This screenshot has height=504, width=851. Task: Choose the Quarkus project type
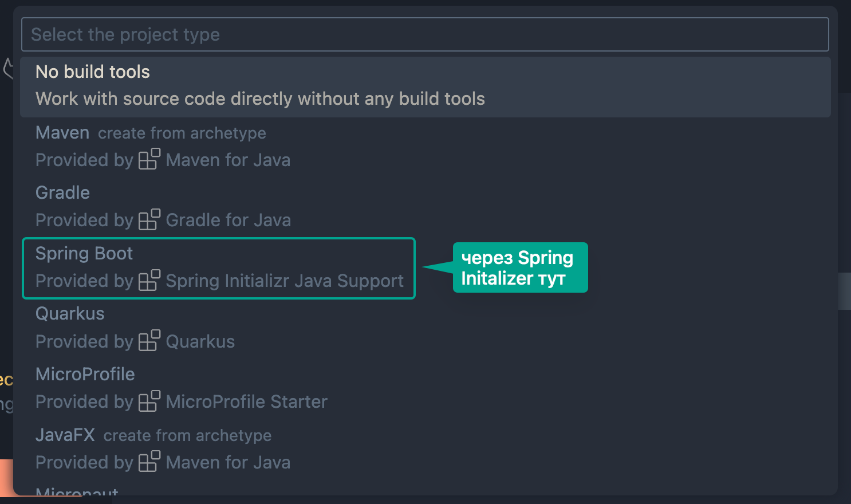(x=425, y=328)
